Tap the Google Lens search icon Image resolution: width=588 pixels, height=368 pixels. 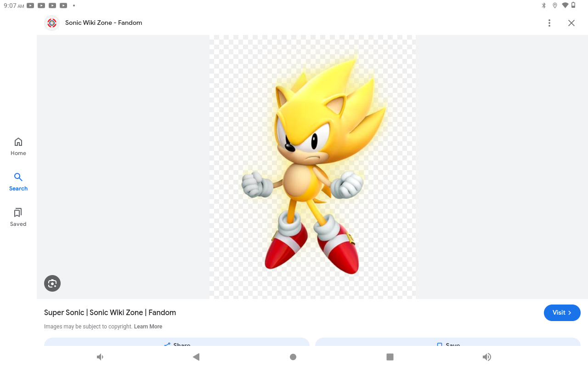pos(52,283)
